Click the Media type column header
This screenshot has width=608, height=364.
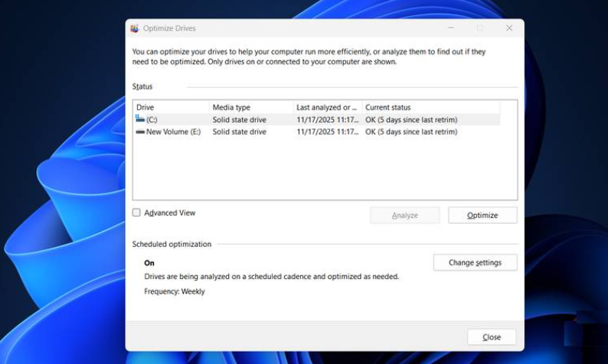coord(250,107)
